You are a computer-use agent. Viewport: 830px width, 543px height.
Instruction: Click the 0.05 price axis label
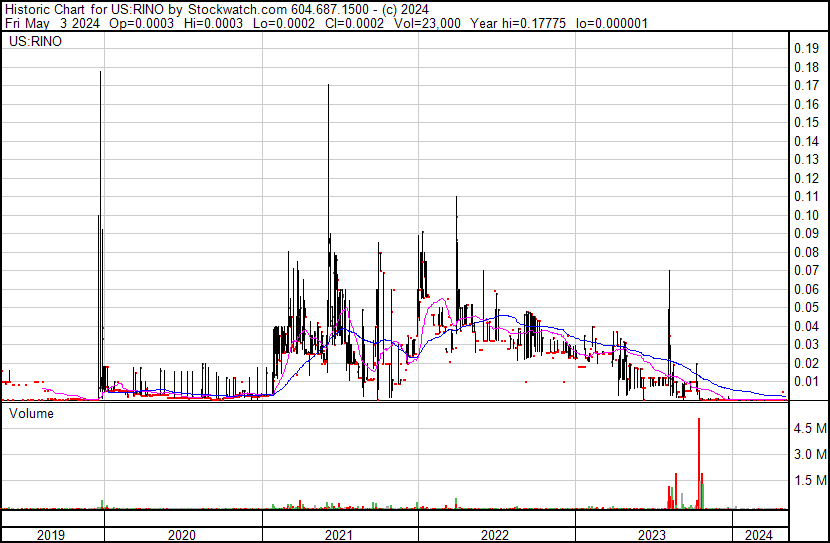[806, 307]
